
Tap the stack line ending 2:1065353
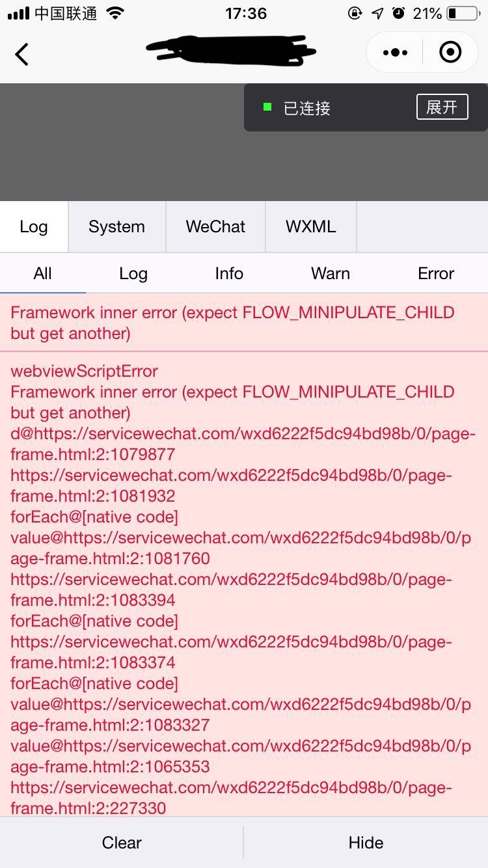tap(241, 756)
